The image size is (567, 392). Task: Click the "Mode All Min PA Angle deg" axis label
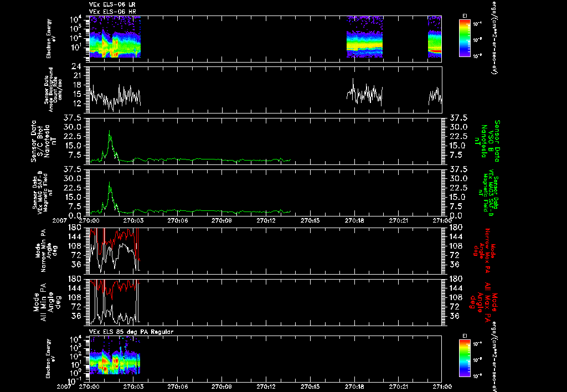point(49,302)
